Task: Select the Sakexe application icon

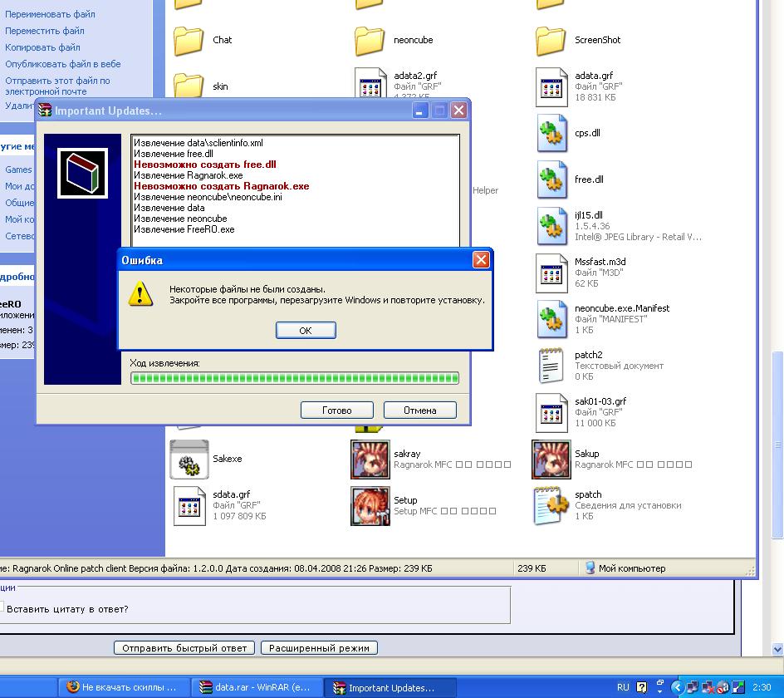Action: pyautogui.click(x=189, y=460)
